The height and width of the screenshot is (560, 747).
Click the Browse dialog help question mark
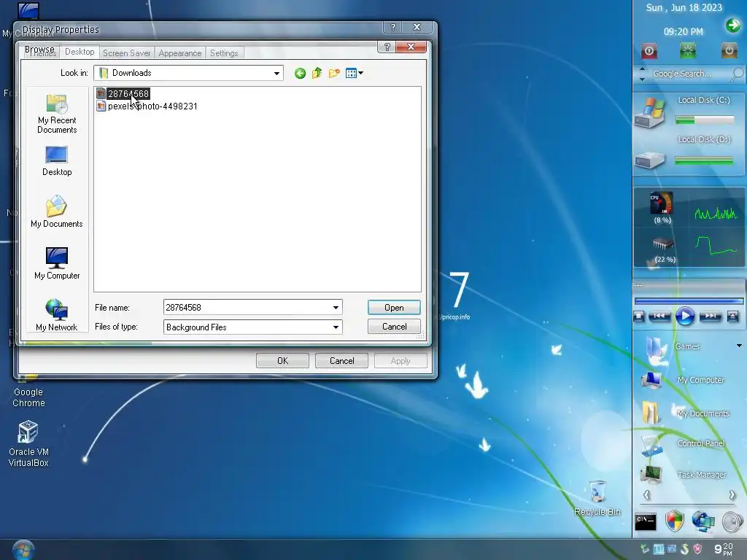pyautogui.click(x=387, y=47)
